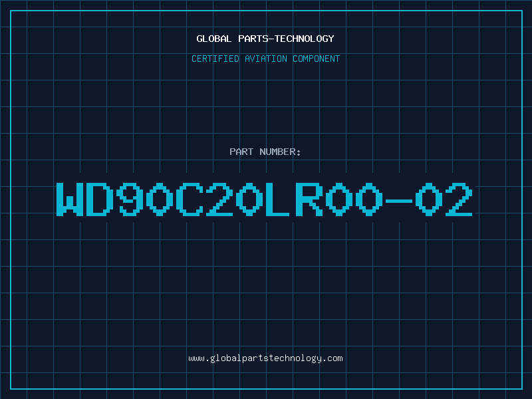Viewport: 532px width, 399px height.
Task: Click the digit 2 right after letter C
Action: (219, 199)
